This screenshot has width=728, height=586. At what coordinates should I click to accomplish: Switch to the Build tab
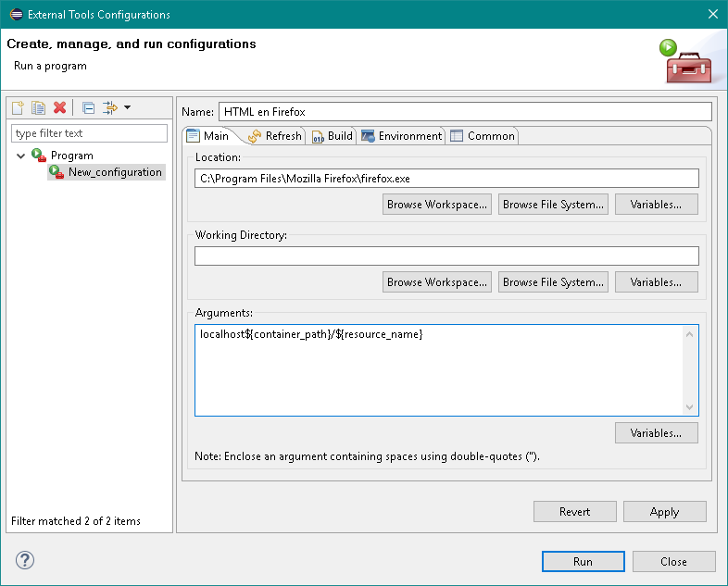coord(333,136)
